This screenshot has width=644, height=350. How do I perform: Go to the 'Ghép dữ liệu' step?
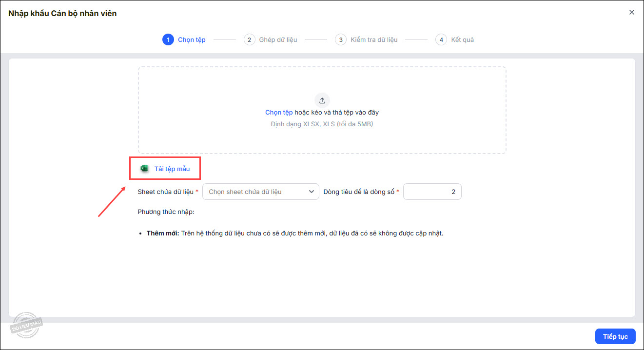coord(278,39)
